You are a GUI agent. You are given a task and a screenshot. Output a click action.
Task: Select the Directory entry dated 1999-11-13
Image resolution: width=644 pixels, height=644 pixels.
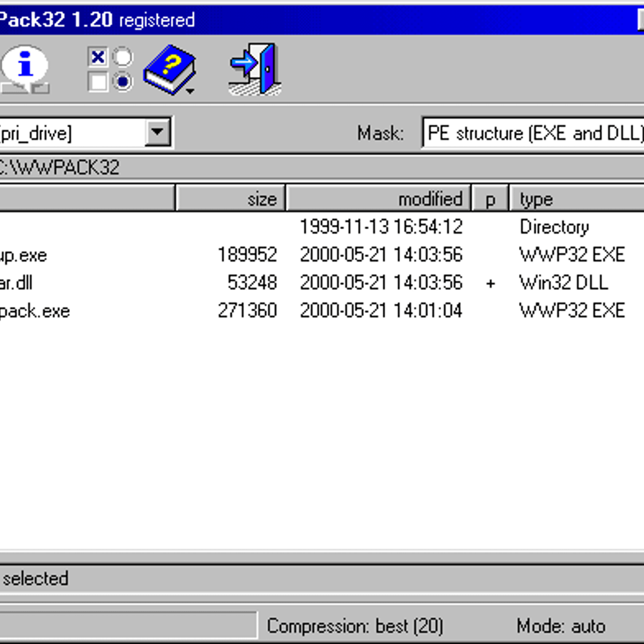click(380, 227)
